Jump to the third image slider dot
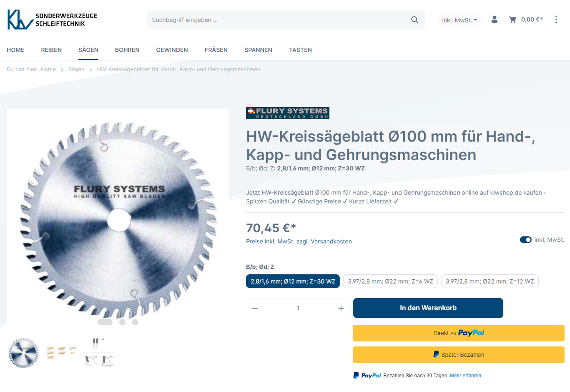 tap(135, 322)
